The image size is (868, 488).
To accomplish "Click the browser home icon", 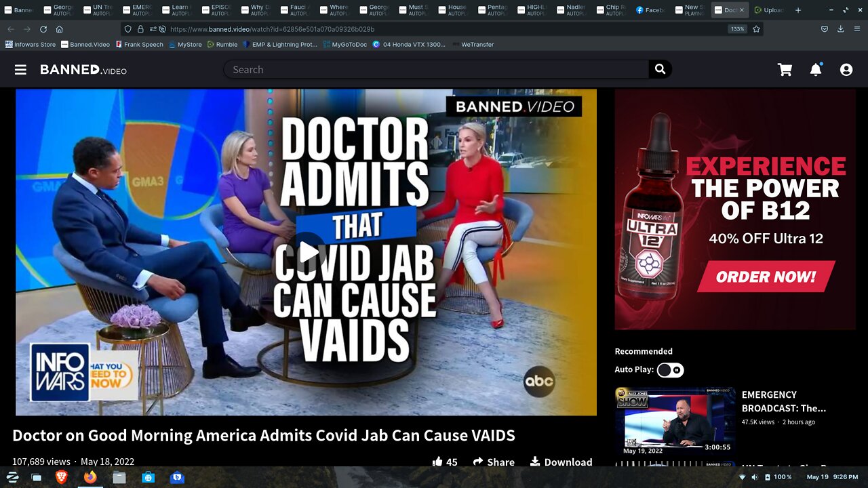I will (x=60, y=29).
